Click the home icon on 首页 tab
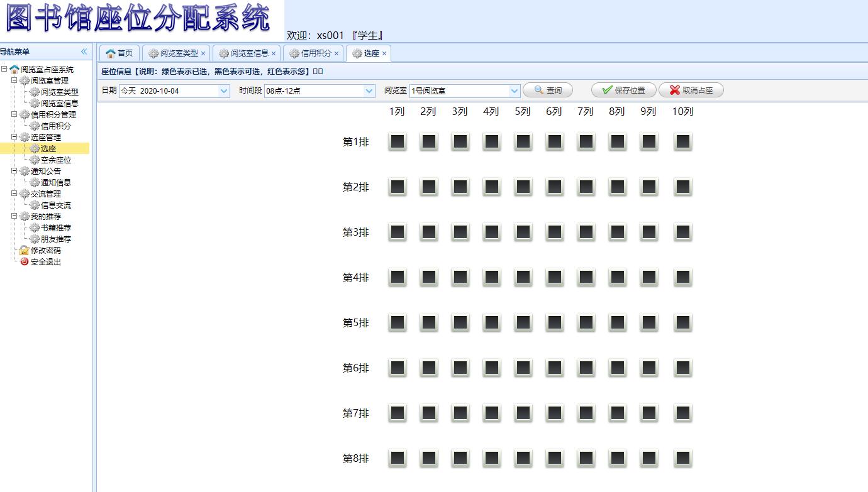 tap(109, 53)
